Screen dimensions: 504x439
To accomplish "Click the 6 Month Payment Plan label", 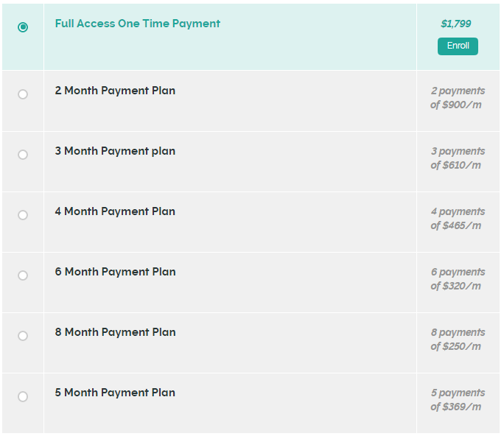I will pos(115,272).
